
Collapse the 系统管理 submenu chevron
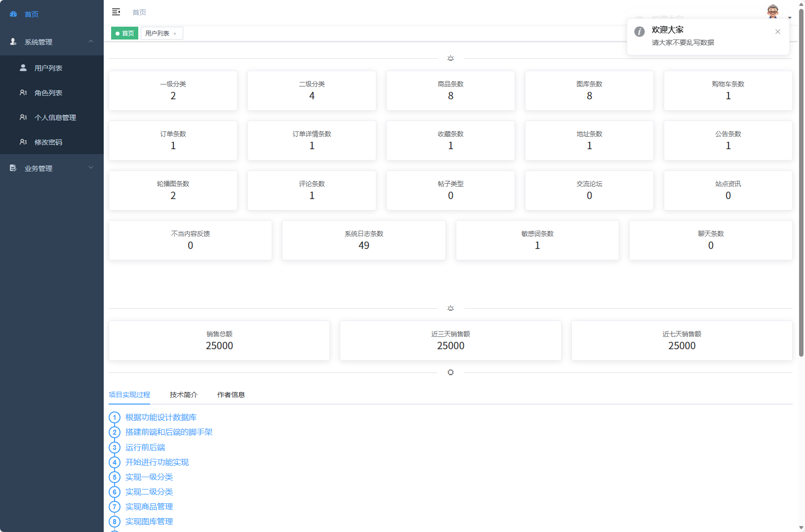tap(91, 41)
